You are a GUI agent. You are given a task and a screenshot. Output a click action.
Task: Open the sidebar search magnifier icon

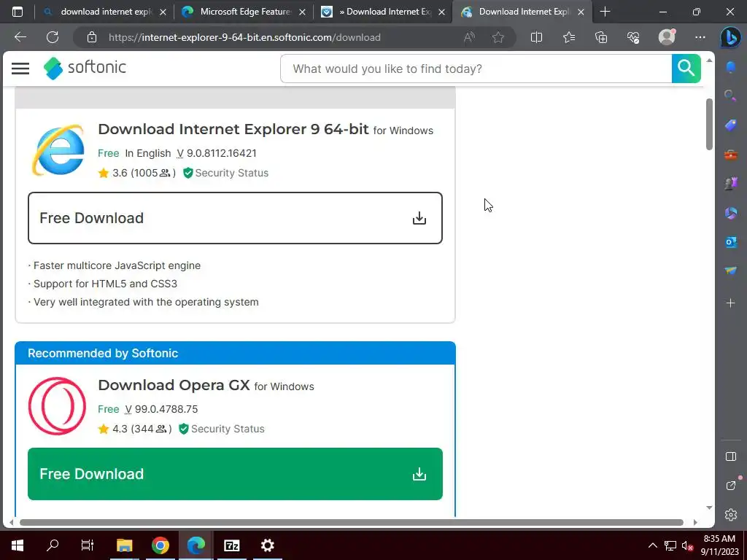[x=729, y=96]
